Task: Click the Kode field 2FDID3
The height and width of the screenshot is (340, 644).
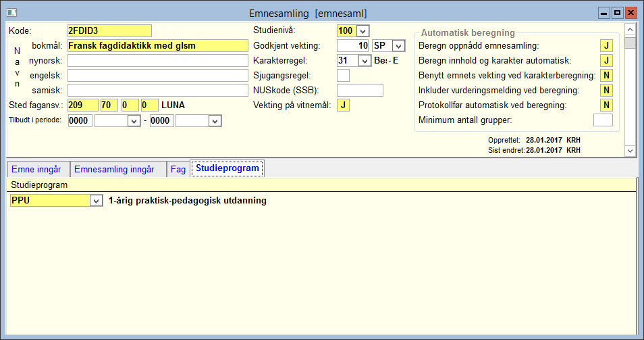Action: 109,31
